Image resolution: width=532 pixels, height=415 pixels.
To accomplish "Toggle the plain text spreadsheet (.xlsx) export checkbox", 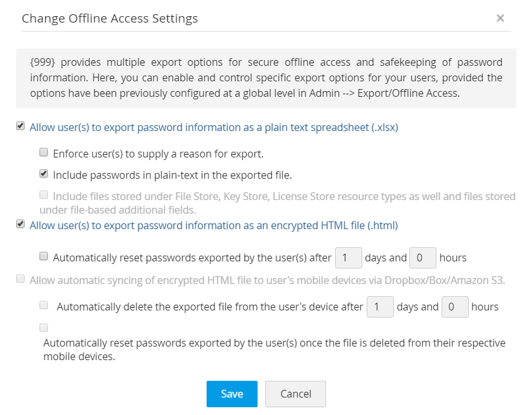I will (21, 127).
